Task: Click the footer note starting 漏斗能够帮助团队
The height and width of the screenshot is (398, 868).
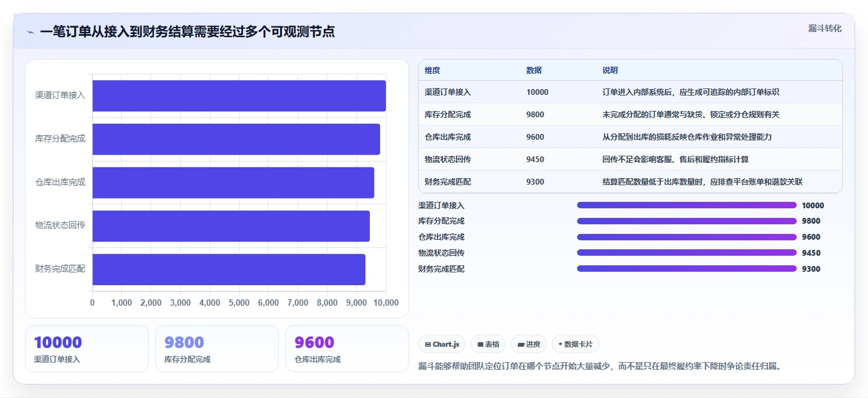Action: pos(600,367)
